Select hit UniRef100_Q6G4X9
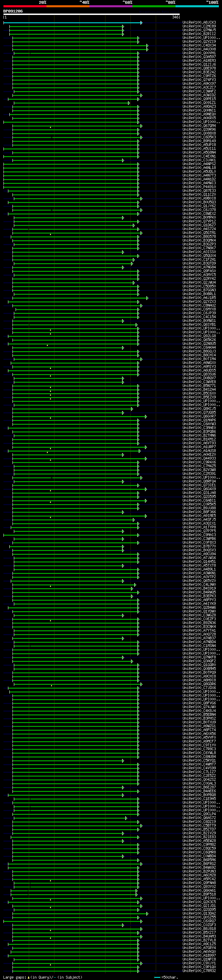 coord(199,489)
